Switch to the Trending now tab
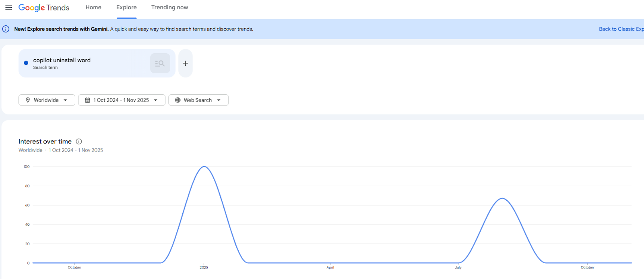This screenshot has height=279, width=644. click(x=169, y=8)
